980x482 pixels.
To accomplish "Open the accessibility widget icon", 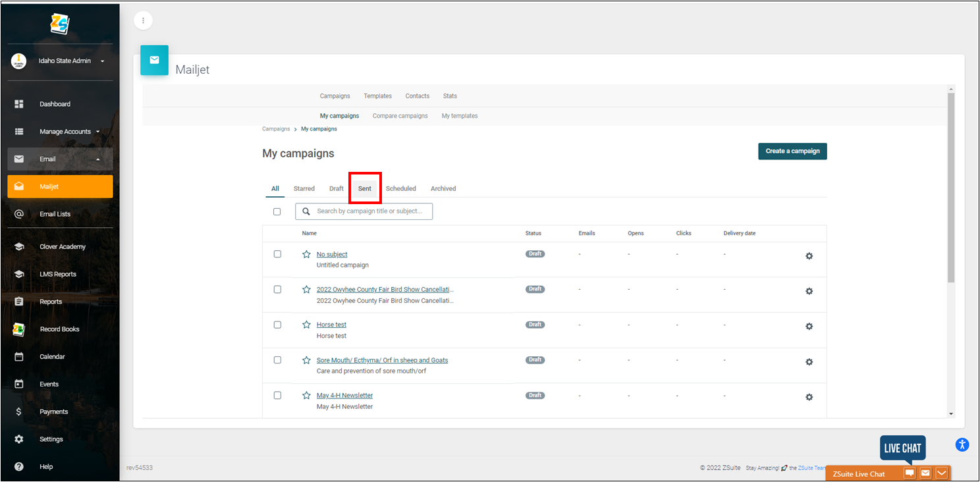I will click(x=962, y=444).
